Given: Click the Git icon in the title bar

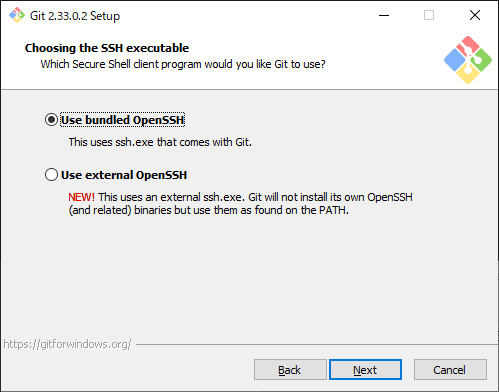Looking at the screenshot, I should click(17, 15).
